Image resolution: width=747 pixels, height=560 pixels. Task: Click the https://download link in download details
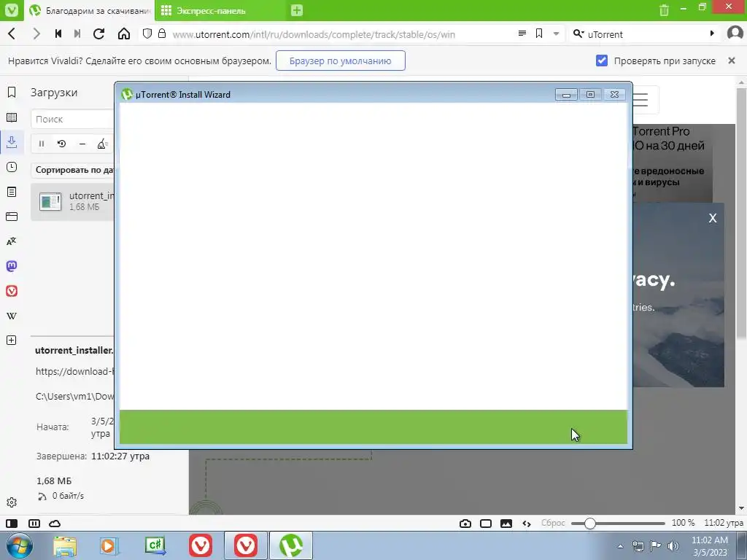pos(74,371)
